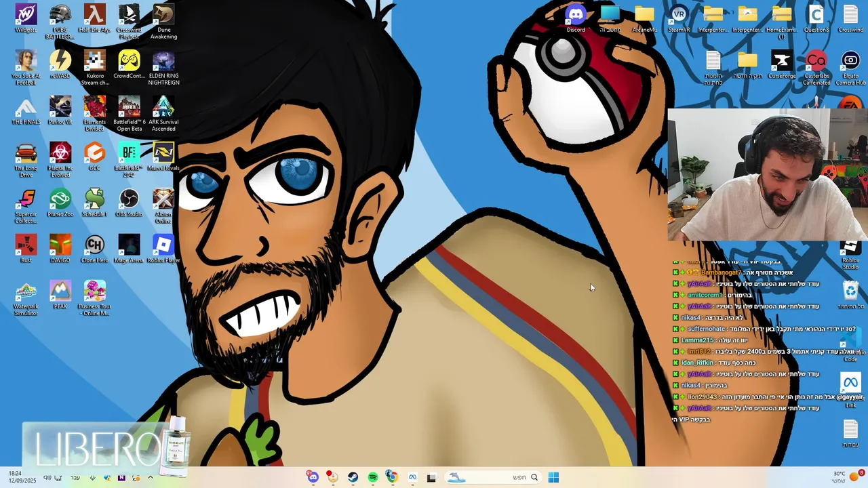
Task: Open ARK Survival Ascended shortcut
Action: pos(163,113)
